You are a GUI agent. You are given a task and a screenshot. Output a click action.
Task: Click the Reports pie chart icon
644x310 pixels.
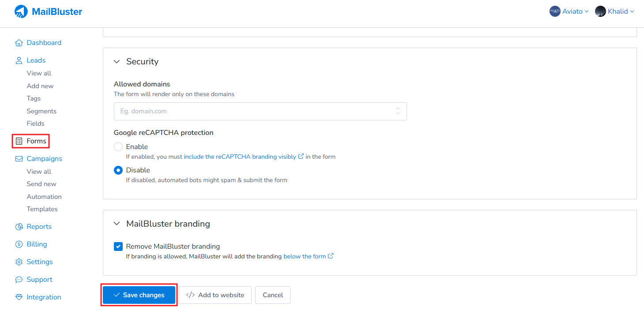[19, 227]
